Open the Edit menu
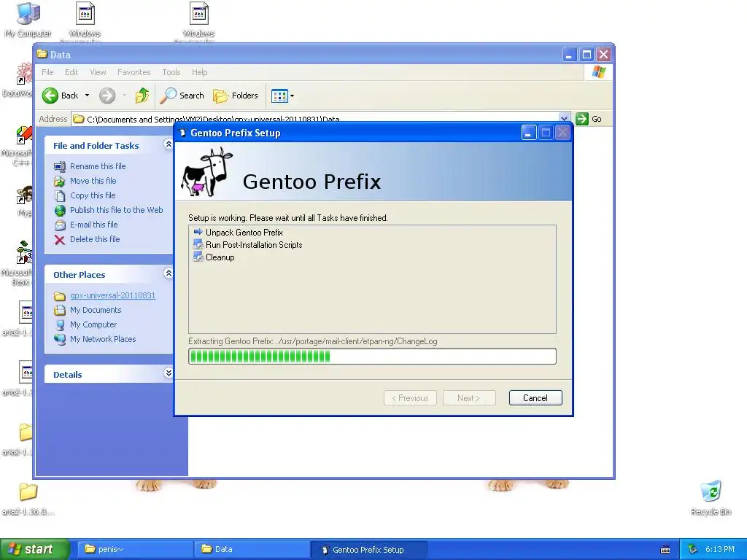 coord(71,72)
